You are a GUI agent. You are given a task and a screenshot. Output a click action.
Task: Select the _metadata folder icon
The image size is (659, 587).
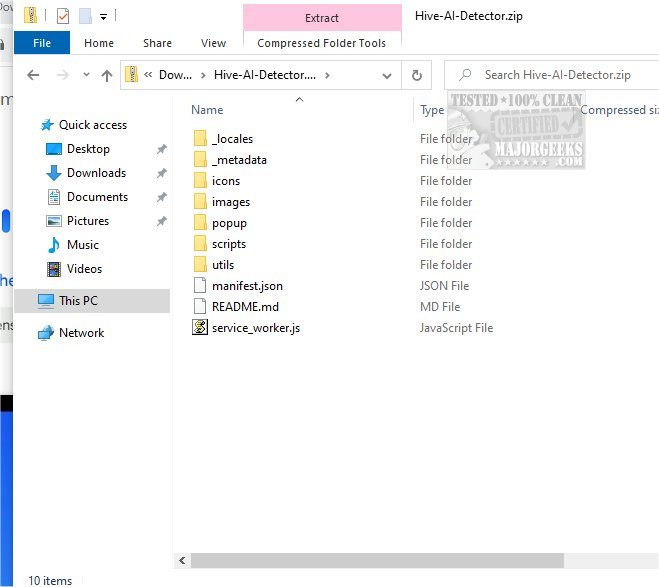tap(200, 159)
